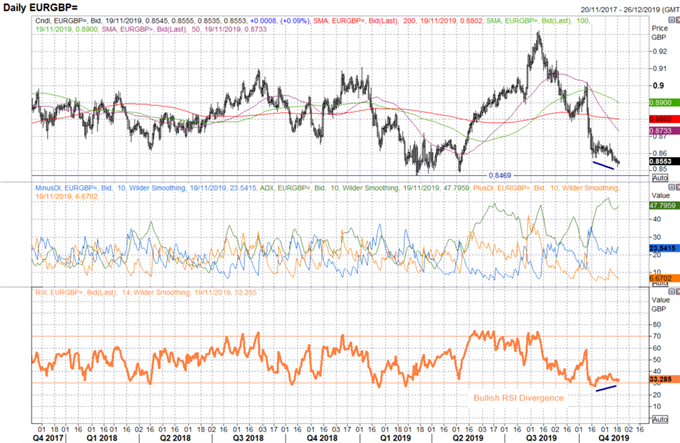Select the green 47.7959 ADX value tag
The width and height of the screenshot is (680, 443).
point(664,205)
